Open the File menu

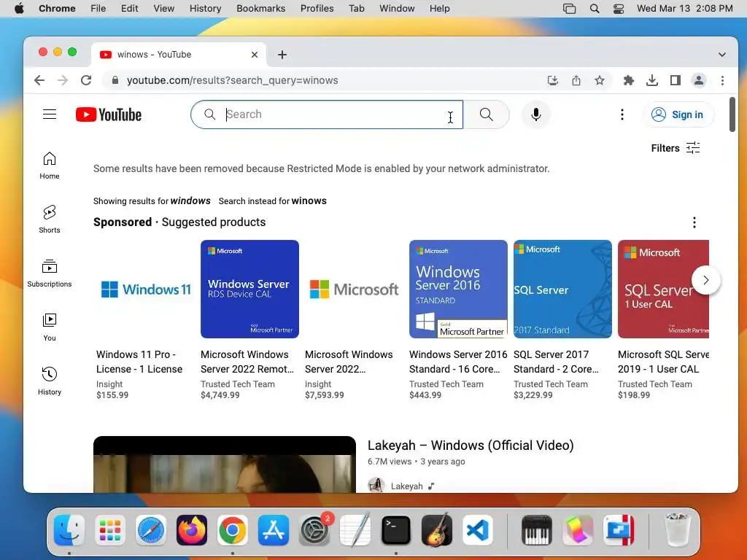pyautogui.click(x=98, y=9)
